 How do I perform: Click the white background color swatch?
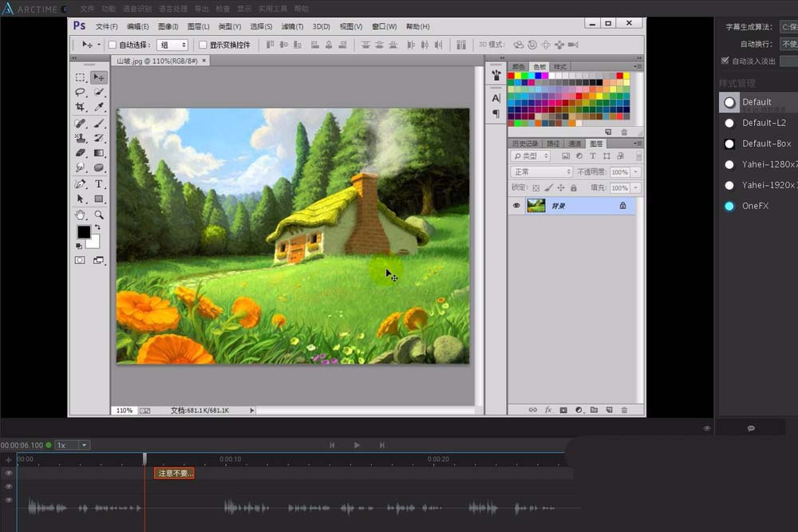click(94, 243)
